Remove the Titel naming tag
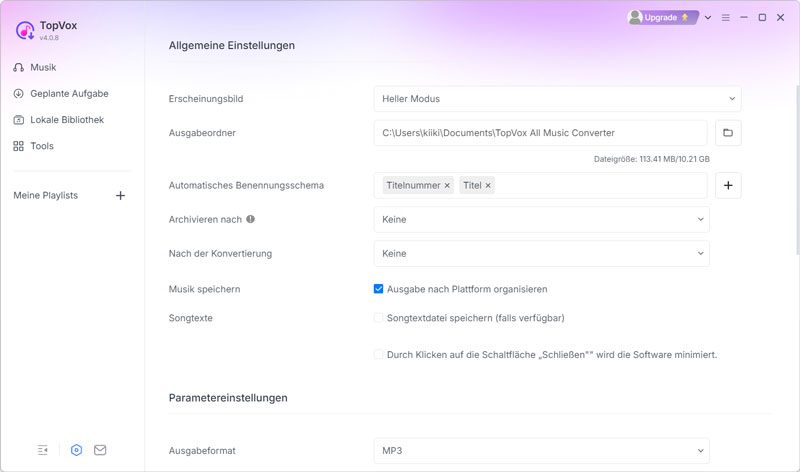This screenshot has width=800, height=472. [x=488, y=186]
